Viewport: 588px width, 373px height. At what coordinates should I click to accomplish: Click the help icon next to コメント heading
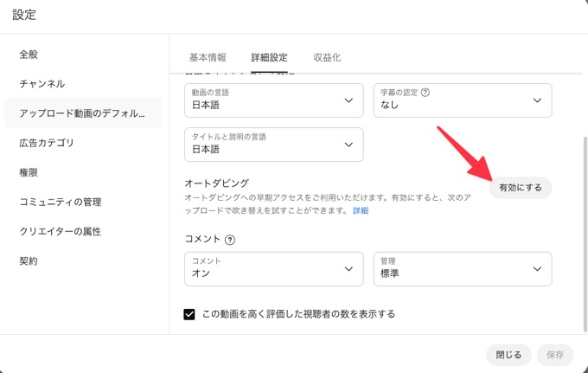coord(230,240)
